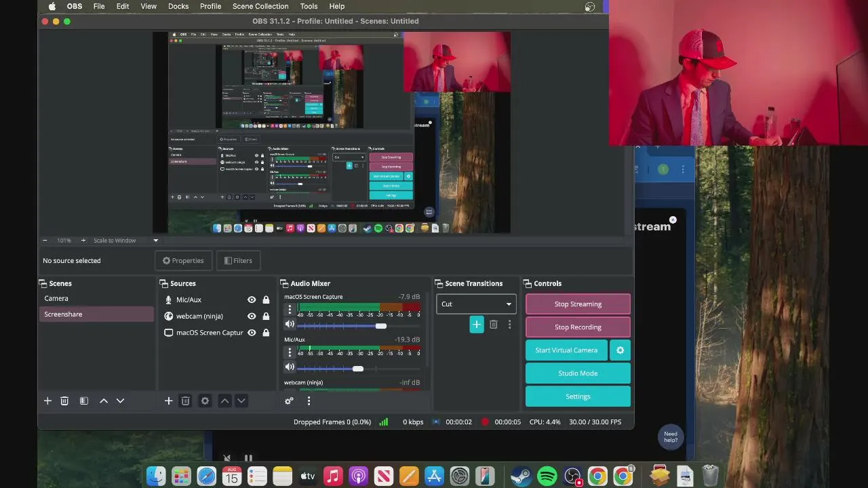Viewport: 868px width, 488px height.
Task: Click Need help? bubble in browser window
Action: point(671,436)
